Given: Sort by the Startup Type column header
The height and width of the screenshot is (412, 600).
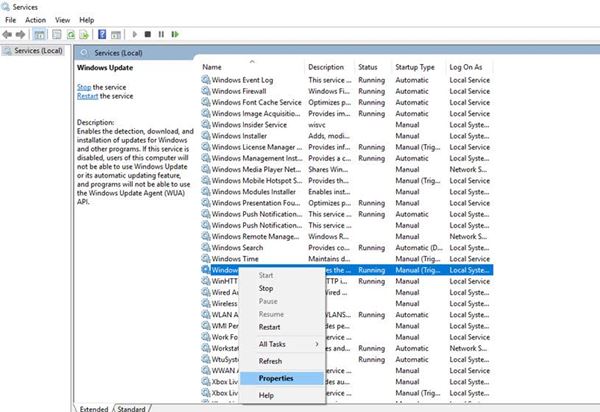Looking at the screenshot, I should click(x=419, y=67).
